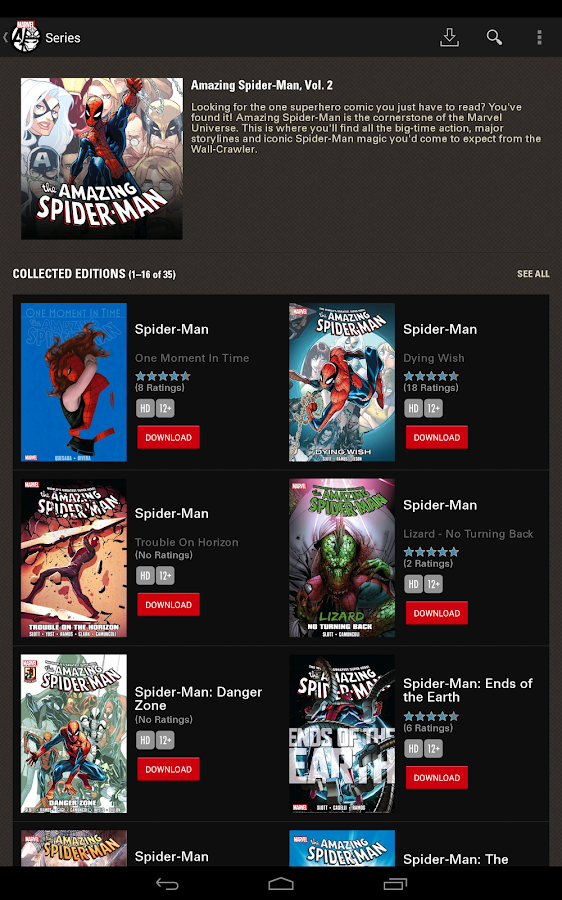Download Spider-Man Dying Wish
The image size is (562, 900).
pos(437,437)
